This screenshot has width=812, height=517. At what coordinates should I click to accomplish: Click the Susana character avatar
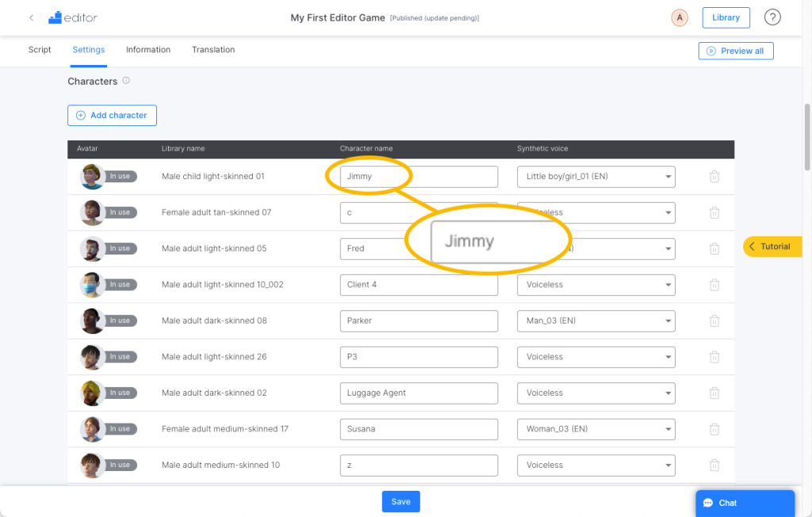pyautogui.click(x=92, y=429)
